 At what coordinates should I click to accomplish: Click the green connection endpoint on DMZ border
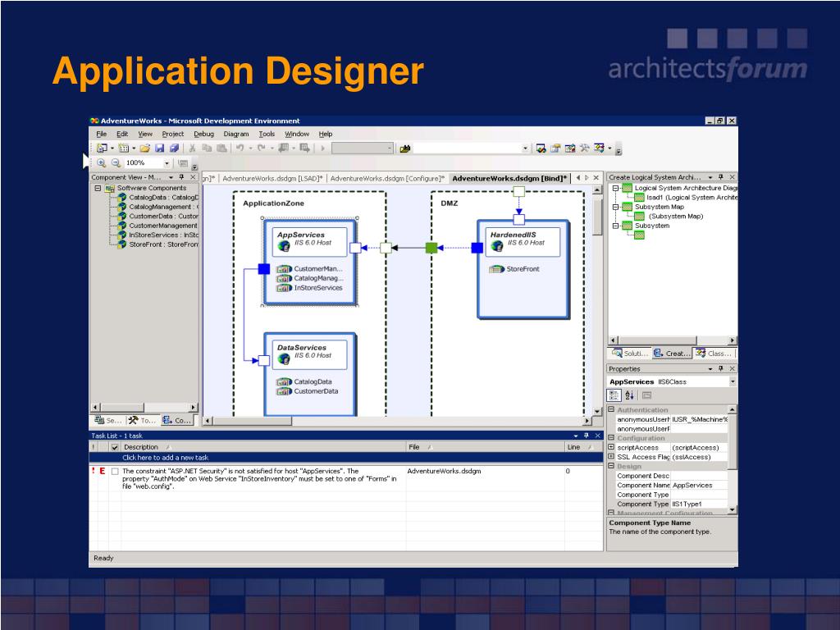tap(431, 248)
